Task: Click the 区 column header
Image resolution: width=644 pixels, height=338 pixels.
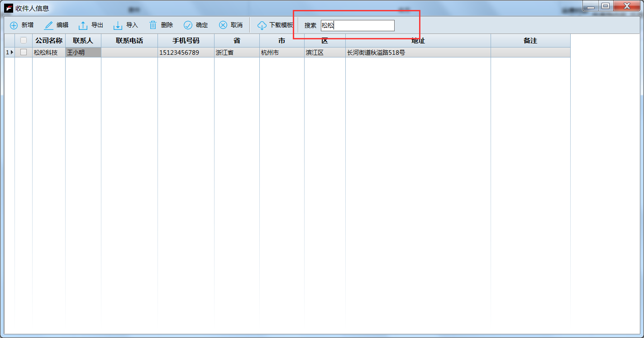Action: [325, 40]
